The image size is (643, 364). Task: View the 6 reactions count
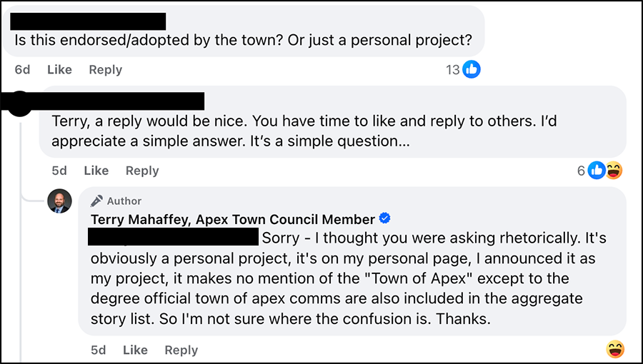(581, 171)
